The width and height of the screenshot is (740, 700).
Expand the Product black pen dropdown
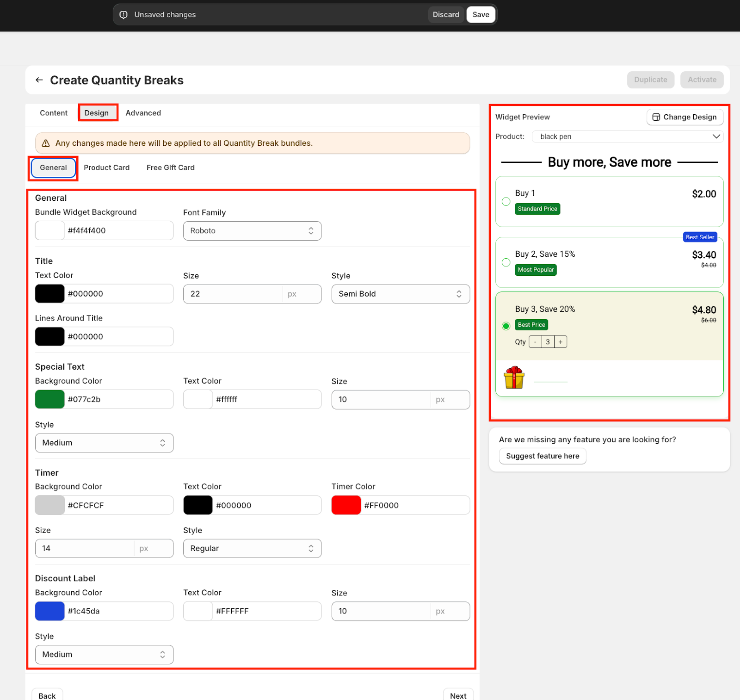click(x=627, y=136)
